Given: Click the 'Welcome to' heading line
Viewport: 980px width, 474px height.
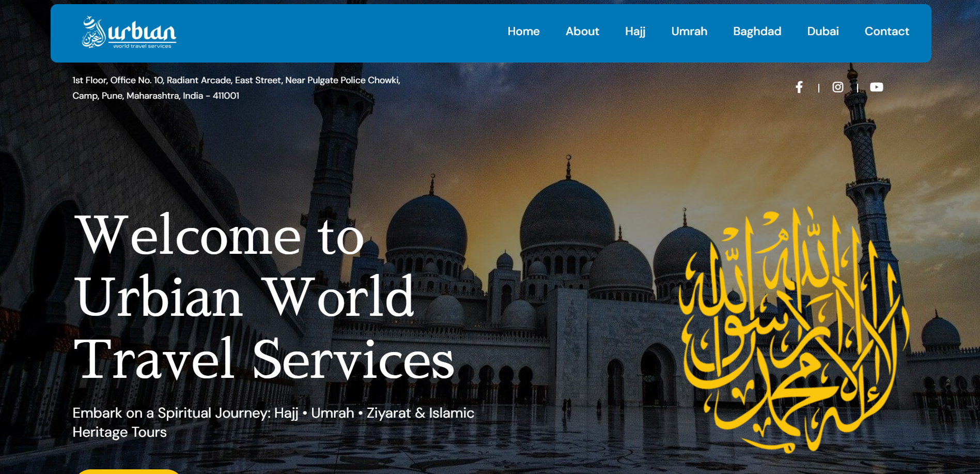Looking at the screenshot, I should tap(220, 236).
